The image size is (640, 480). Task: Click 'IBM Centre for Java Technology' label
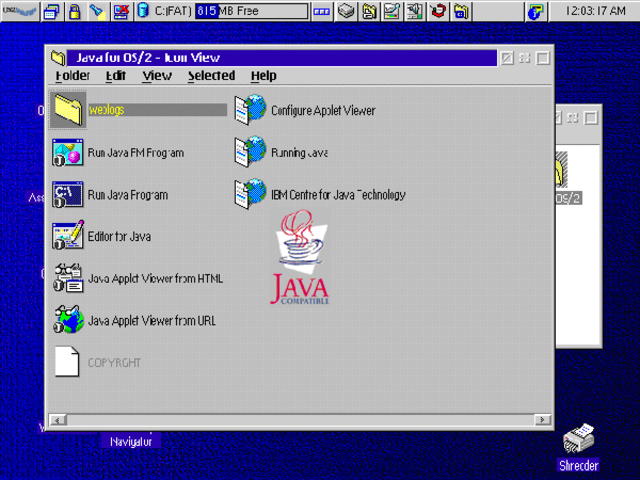click(338, 195)
